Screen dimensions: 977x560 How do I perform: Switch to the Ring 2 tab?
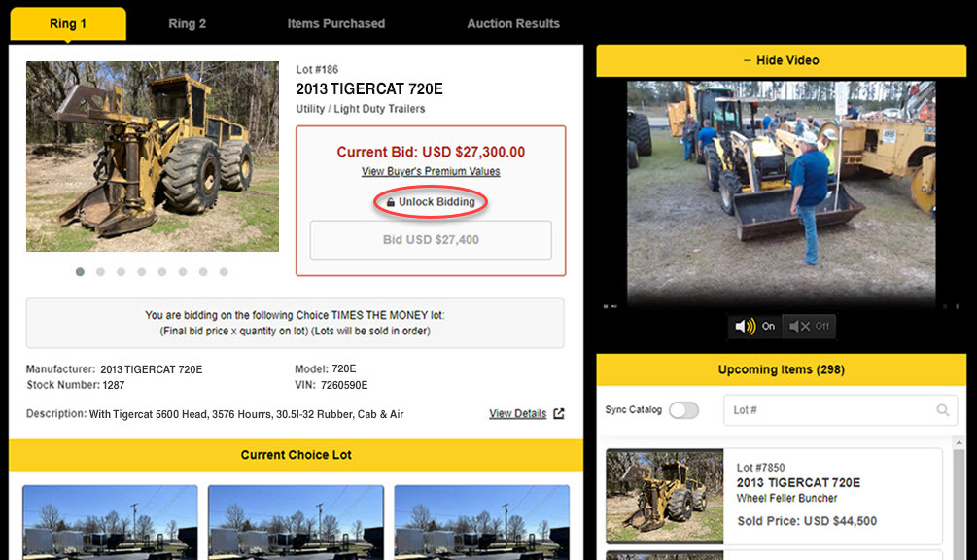tap(187, 23)
